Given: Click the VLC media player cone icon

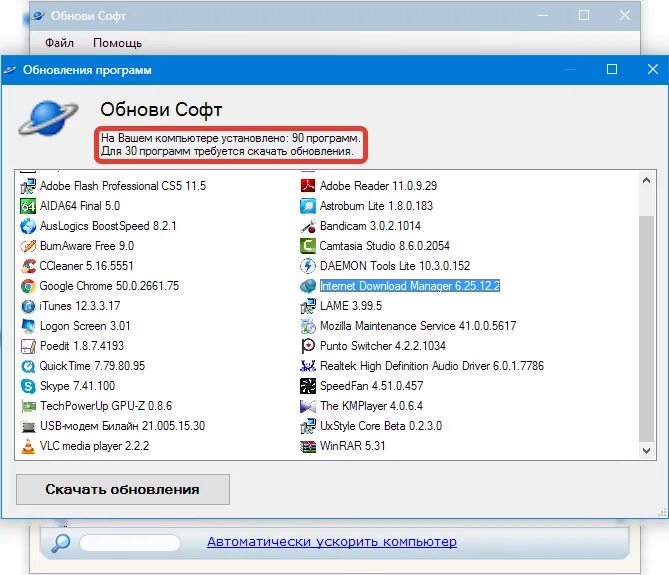Looking at the screenshot, I should 28,446.
